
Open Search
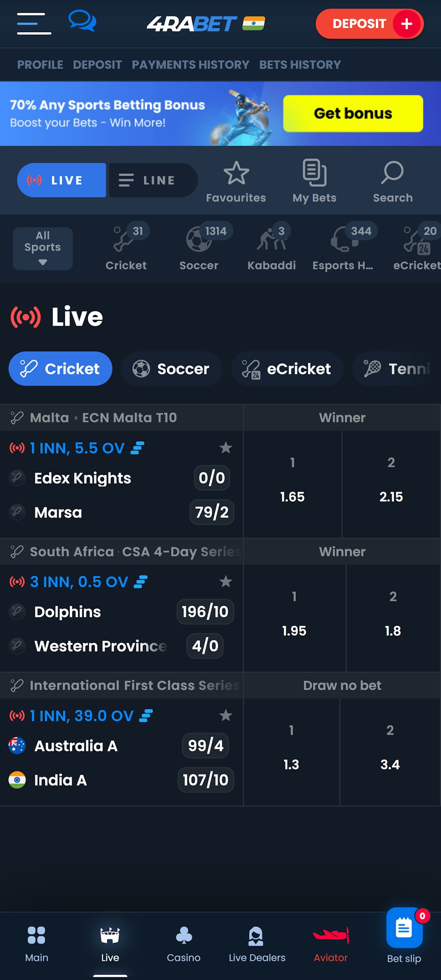[x=392, y=180]
